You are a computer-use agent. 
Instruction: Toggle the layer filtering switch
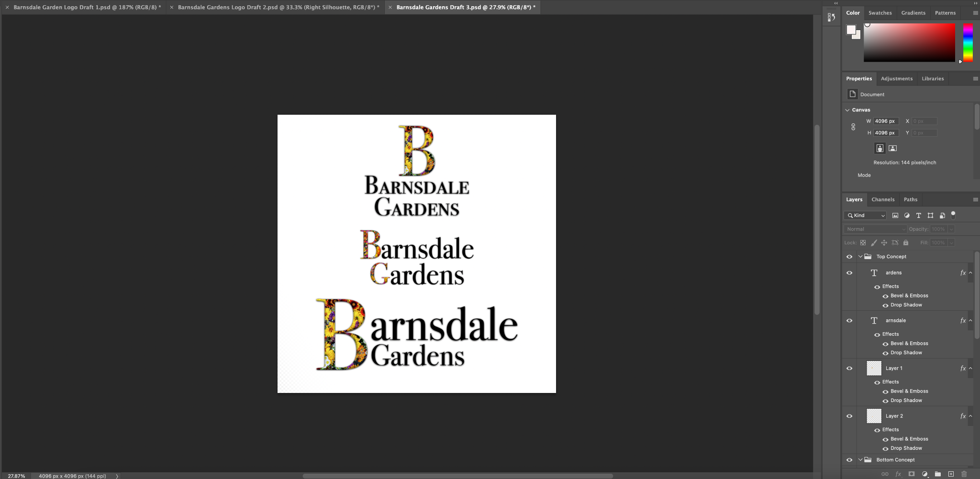953,215
